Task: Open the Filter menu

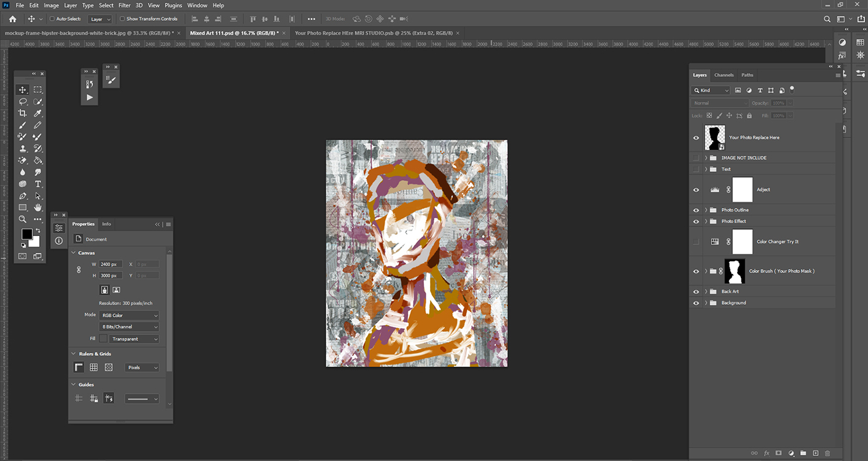Action: click(125, 6)
